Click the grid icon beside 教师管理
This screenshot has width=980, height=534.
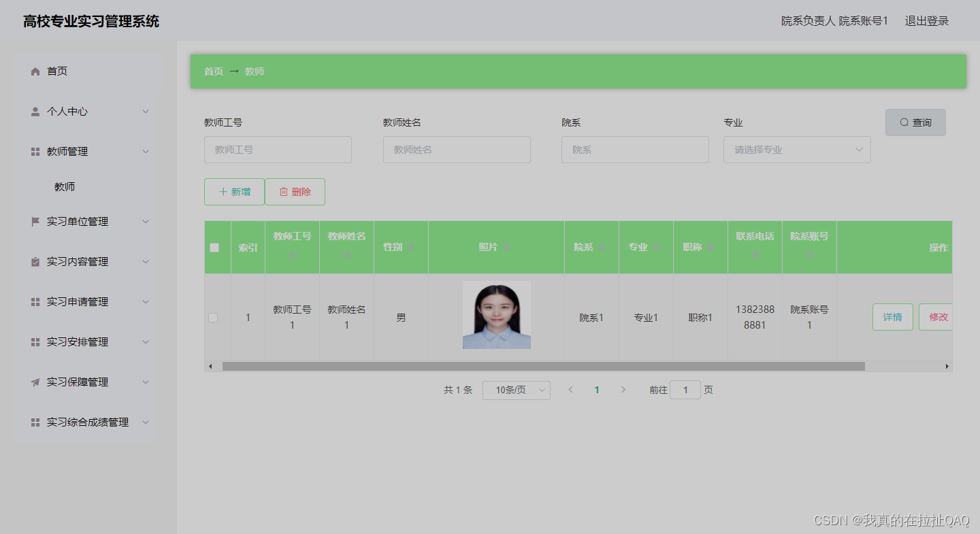pos(35,151)
